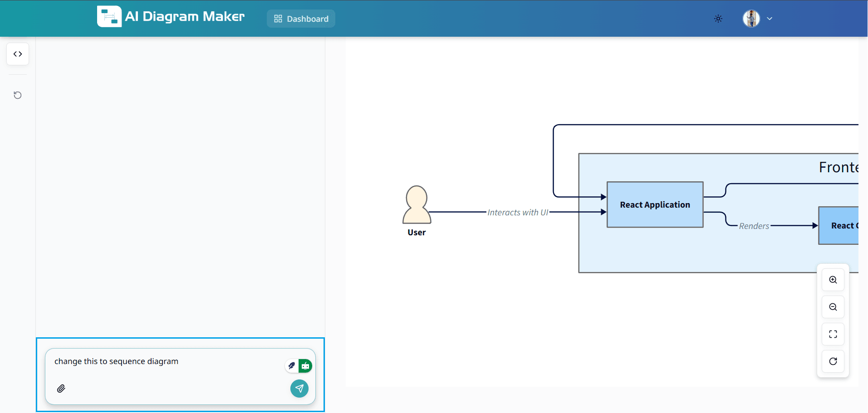Click the restore history icon in the sidebar
This screenshot has height=413, width=868.
[x=18, y=95]
